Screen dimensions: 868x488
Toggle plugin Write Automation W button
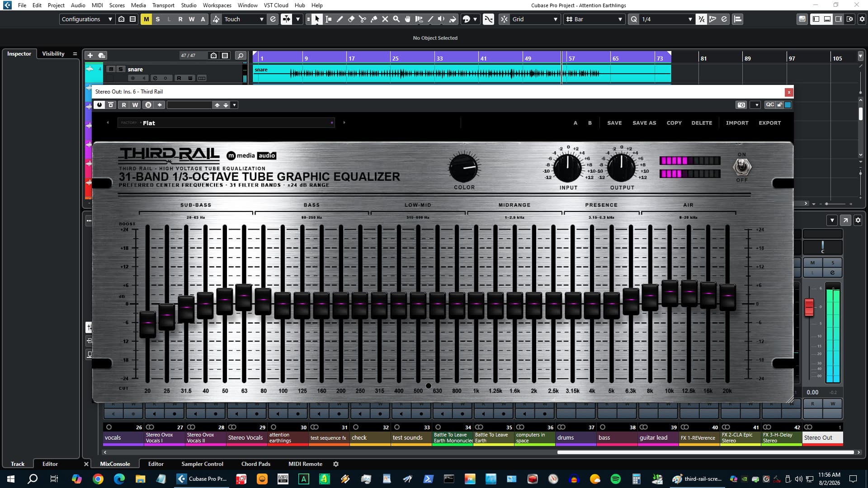coord(135,105)
